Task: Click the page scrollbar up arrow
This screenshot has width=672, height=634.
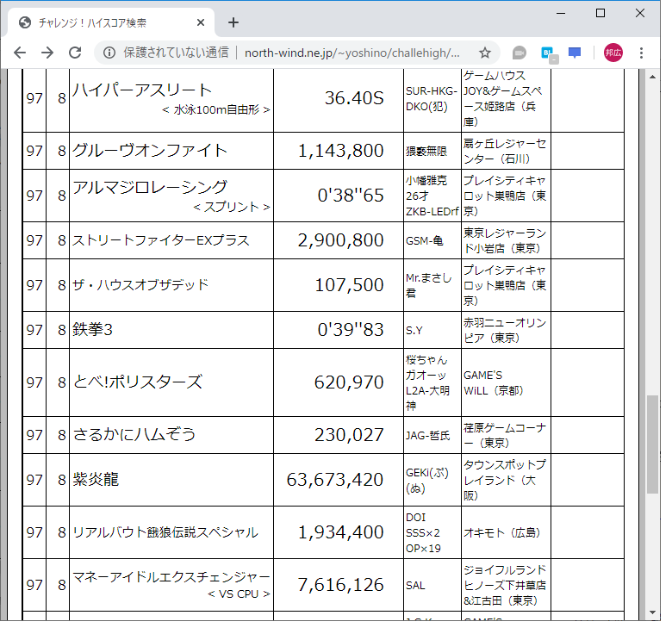Action: (652, 78)
